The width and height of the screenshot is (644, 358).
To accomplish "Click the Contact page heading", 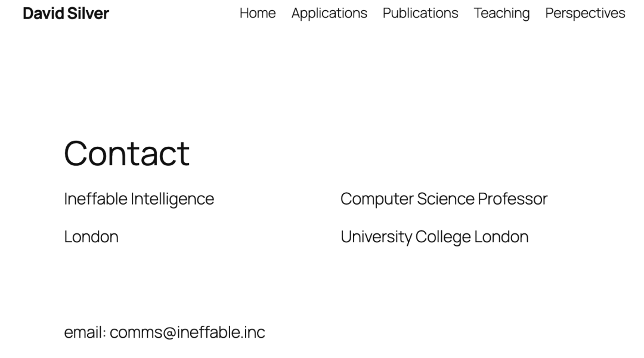I will 126,153.
